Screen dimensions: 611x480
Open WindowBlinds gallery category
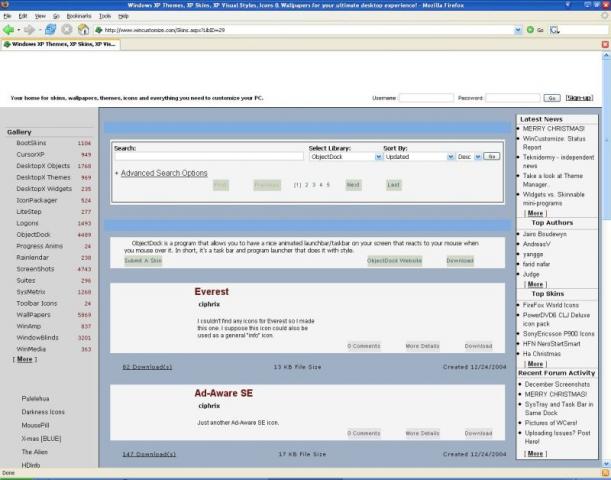click(x=37, y=337)
